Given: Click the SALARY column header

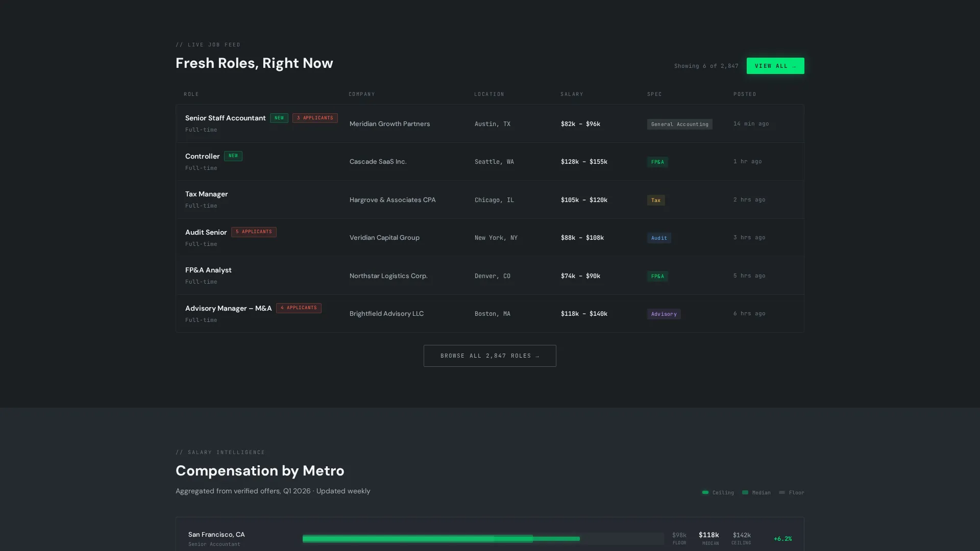Looking at the screenshot, I should (572, 94).
